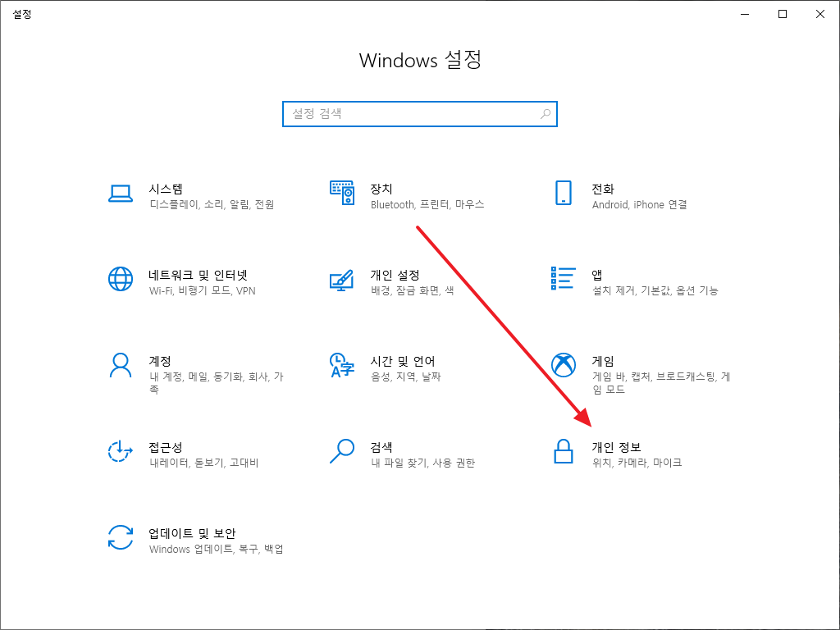Image resolution: width=840 pixels, height=630 pixels.
Task: Open the 개인 정보 padlock icon
Action: click(x=563, y=451)
